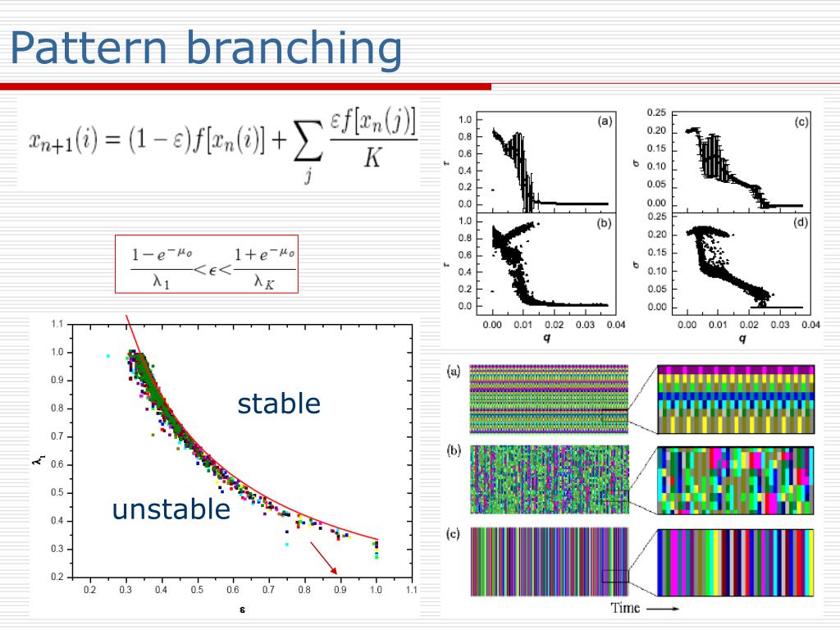Click the "Time" label under the patterns
This screenshot has height=630, width=840.
(625, 608)
